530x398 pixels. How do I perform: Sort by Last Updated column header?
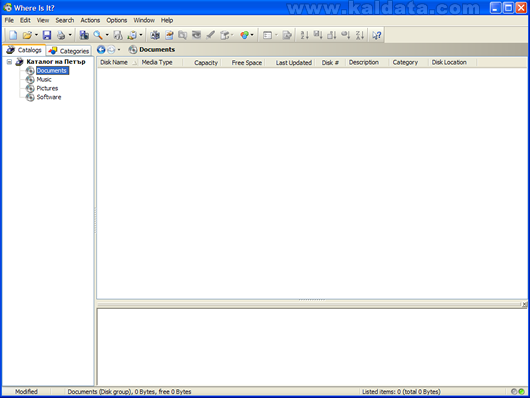(x=290, y=63)
